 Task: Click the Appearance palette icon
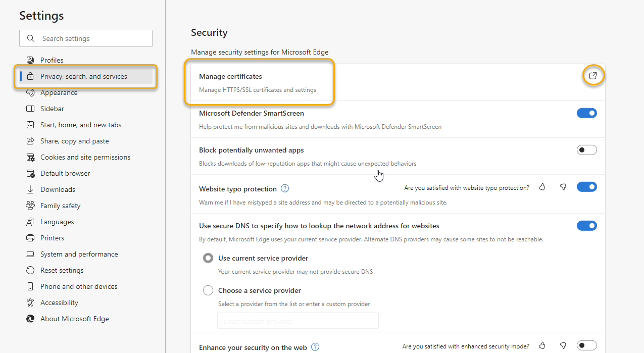[x=30, y=92]
